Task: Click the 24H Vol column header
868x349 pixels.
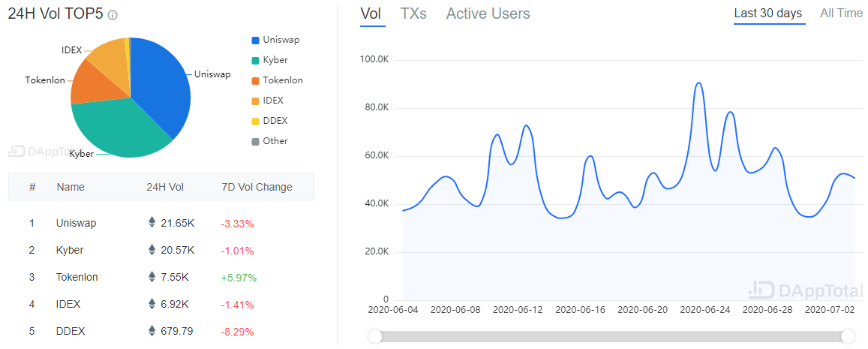Action: tap(165, 187)
